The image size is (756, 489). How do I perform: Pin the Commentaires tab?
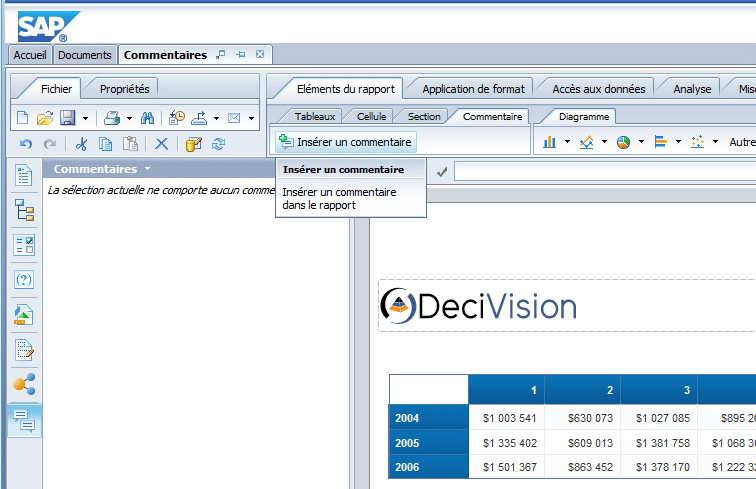coord(241,54)
